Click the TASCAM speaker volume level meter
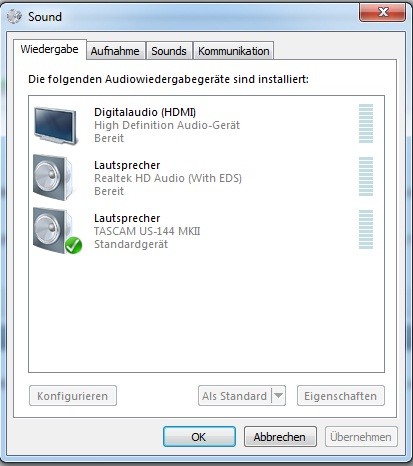Viewport: 413px width, 466px height. pyautogui.click(x=366, y=229)
